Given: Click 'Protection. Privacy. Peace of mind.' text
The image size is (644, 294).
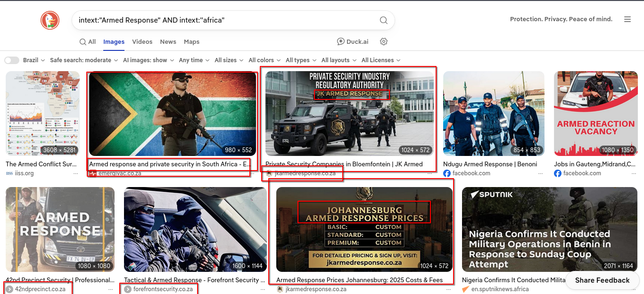Looking at the screenshot, I should coord(561,19).
